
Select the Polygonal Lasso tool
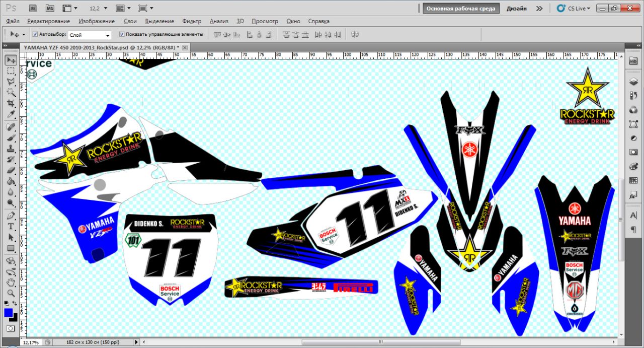coord(11,82)
